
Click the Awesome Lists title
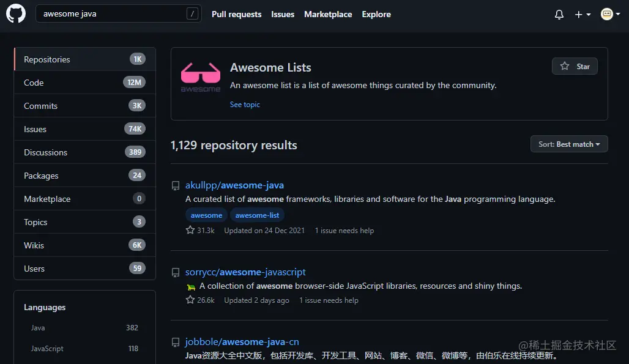pyautogui.click(x=271, y=67)
